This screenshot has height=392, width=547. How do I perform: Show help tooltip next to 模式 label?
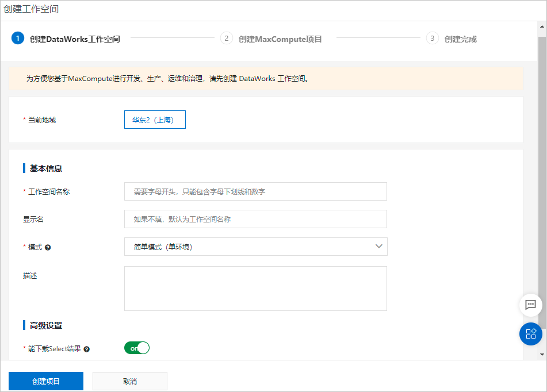[x=48, y=247]
